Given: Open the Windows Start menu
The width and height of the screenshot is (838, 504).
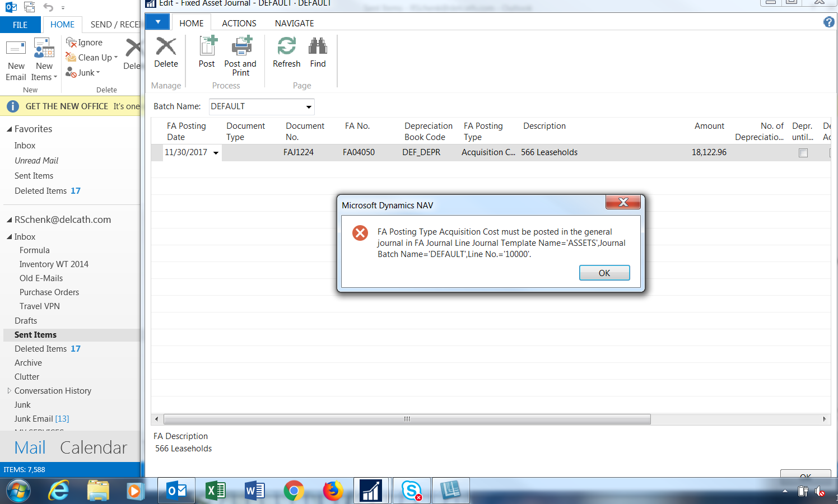Looking at the screenshot, I should (x=17, y=491).
